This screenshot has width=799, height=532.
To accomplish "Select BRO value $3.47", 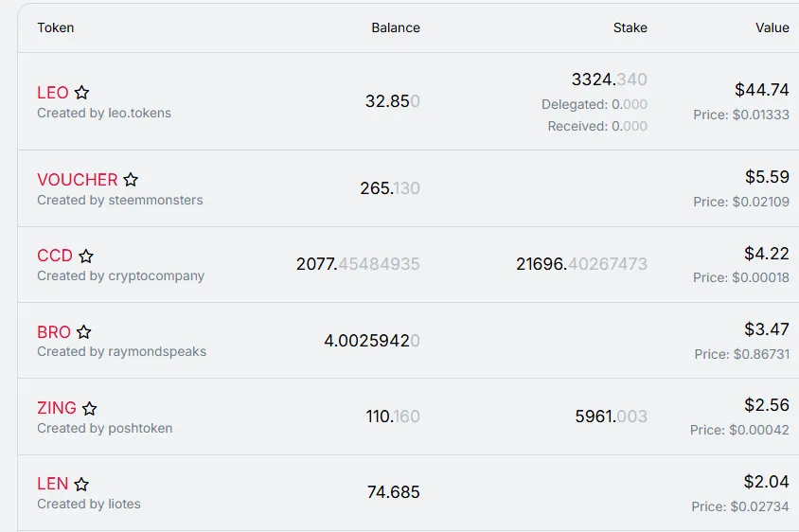I will pos(767,329).
